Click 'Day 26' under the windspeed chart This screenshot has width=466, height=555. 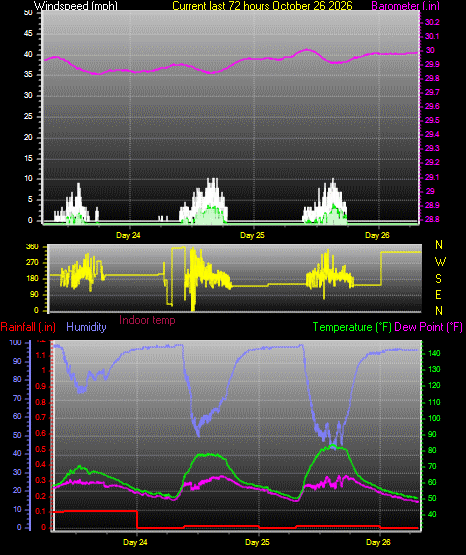point(377,235)
